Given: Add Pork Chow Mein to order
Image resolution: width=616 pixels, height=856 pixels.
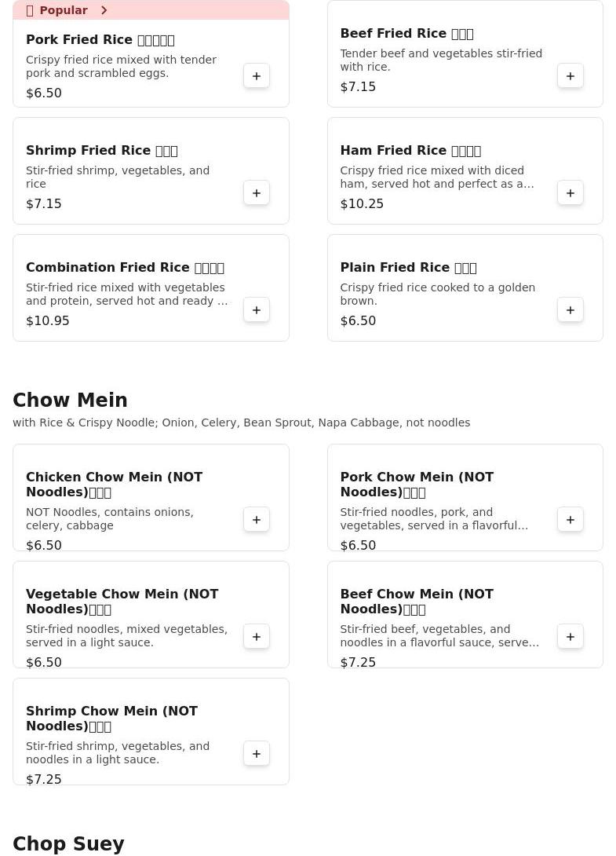Looking at the screenshot, I should (570, 520).
